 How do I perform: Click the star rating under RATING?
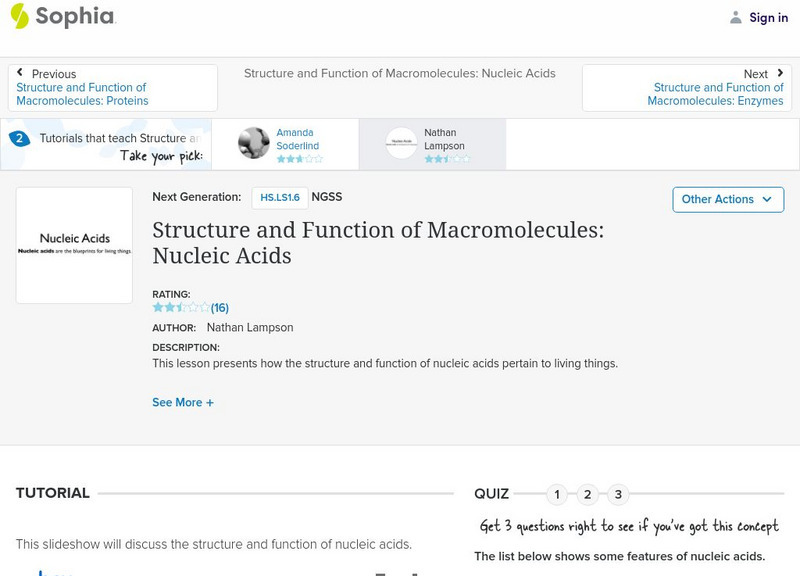pos(181,308)
